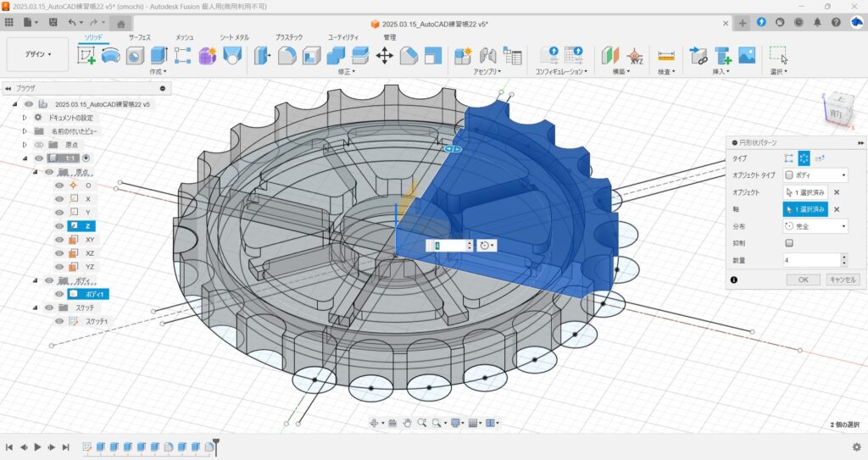
Task: Click the Fillet tool icon
Action: (287, 56)
